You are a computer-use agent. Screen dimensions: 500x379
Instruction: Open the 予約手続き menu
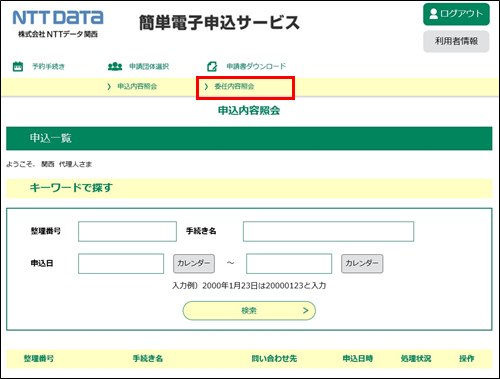click(48, 66)
